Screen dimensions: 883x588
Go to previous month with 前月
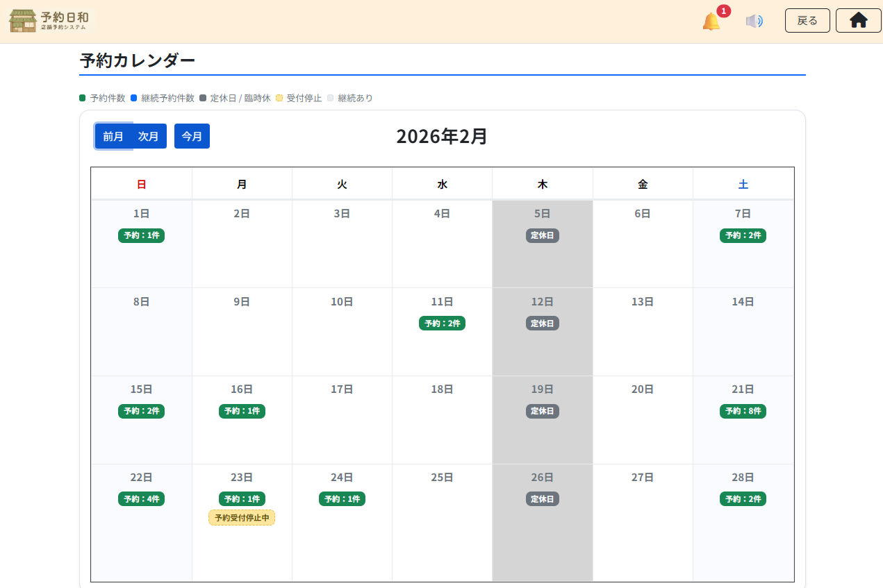pyautogui.click(x=113, y=136)
